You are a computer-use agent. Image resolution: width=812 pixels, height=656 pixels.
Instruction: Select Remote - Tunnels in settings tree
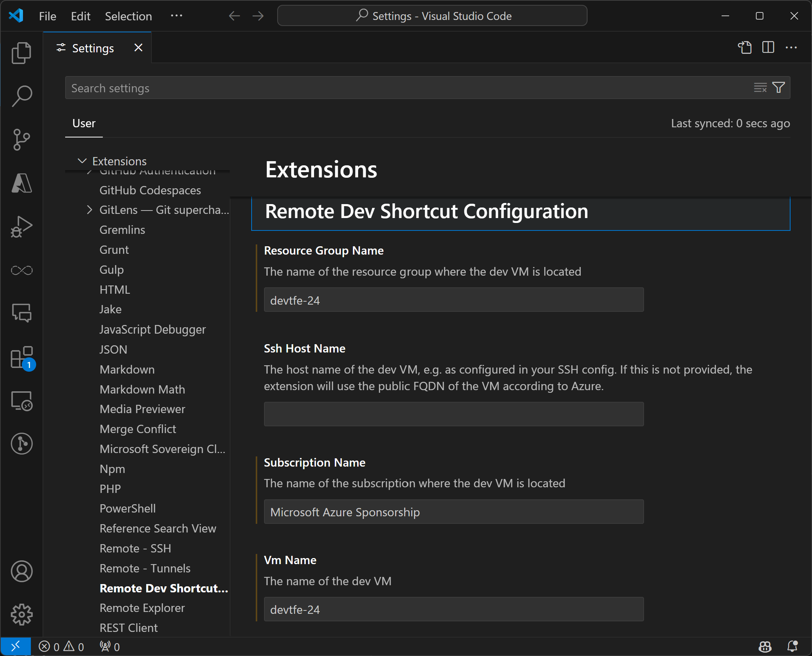click(145, 569)
